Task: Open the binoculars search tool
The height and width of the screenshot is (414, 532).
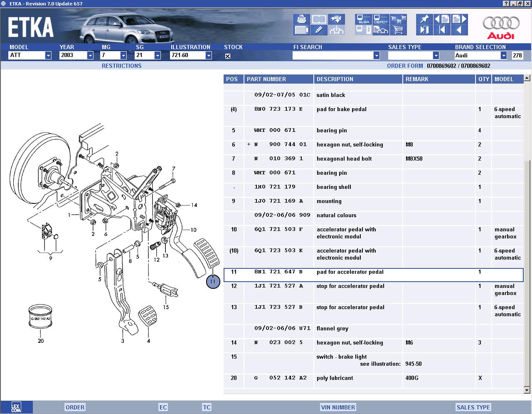Action: coord(336,19)
